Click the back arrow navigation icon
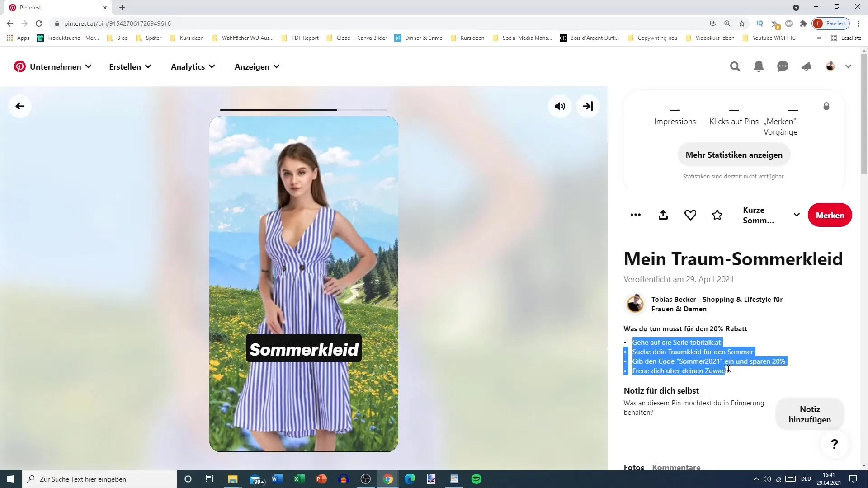This screenshot has width=868, height=488. 20,107
